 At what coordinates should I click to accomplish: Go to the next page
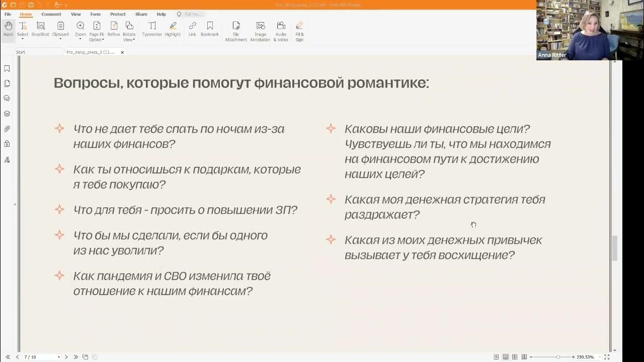tap(66, 357)
